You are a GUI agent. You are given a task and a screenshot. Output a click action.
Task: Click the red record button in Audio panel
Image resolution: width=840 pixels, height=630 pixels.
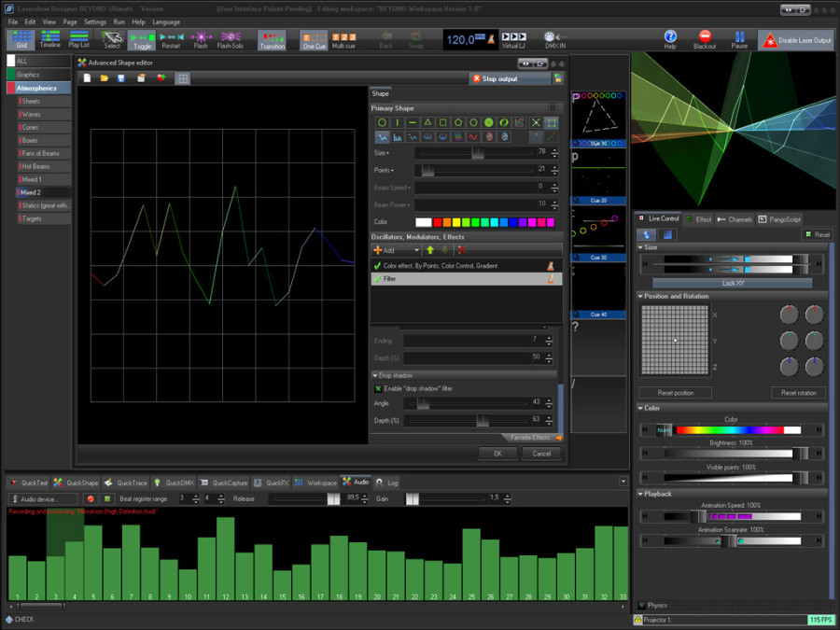click(91, 498)
